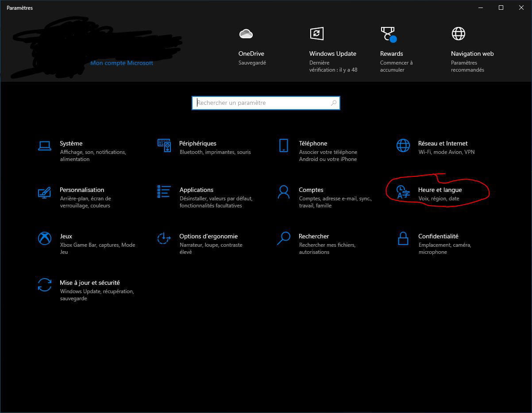Open the Windows Update header icon
The height and width of the screenshot is (413, 532).
[x=316, y=34]
